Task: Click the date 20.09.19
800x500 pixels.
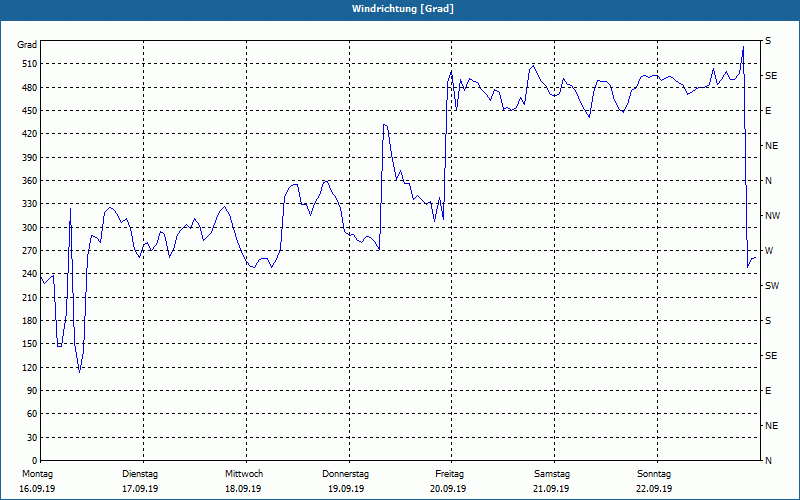Action: click(448, 489)
